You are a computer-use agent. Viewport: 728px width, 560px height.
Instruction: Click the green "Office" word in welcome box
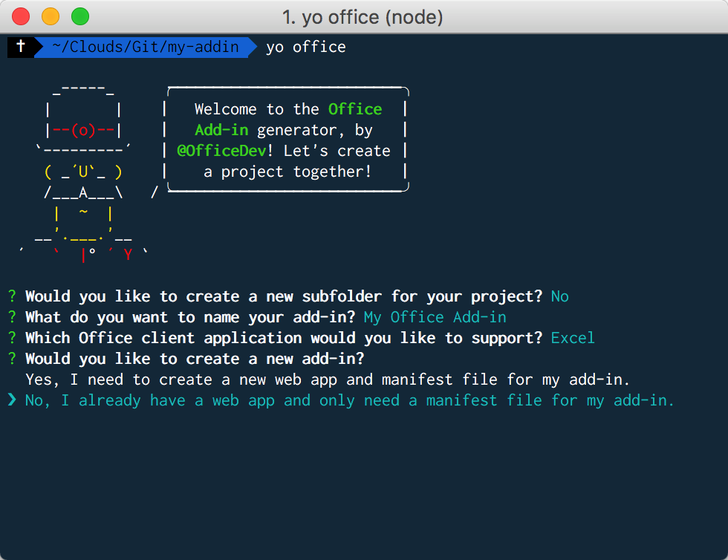(355, 109)
